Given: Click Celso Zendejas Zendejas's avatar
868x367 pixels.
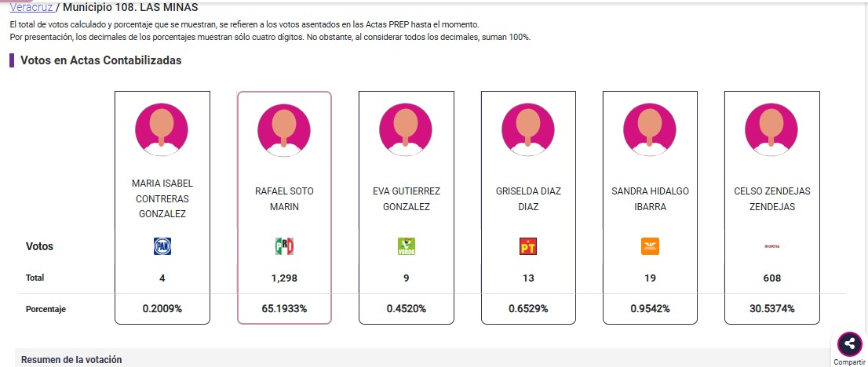Looking at the screenshot, I should [772, 128].
